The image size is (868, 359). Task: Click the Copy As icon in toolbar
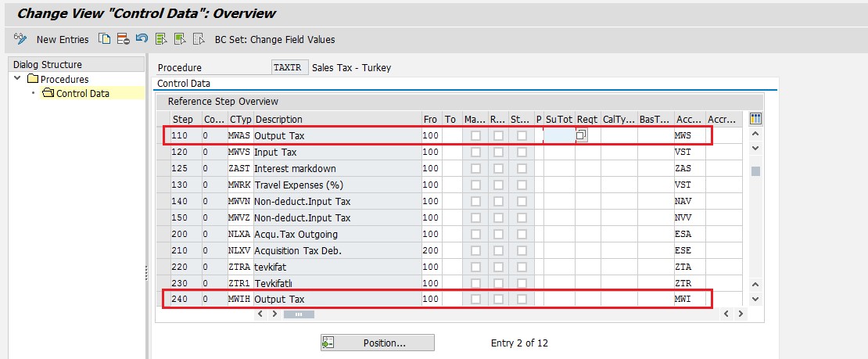click(x=105, y=39)
